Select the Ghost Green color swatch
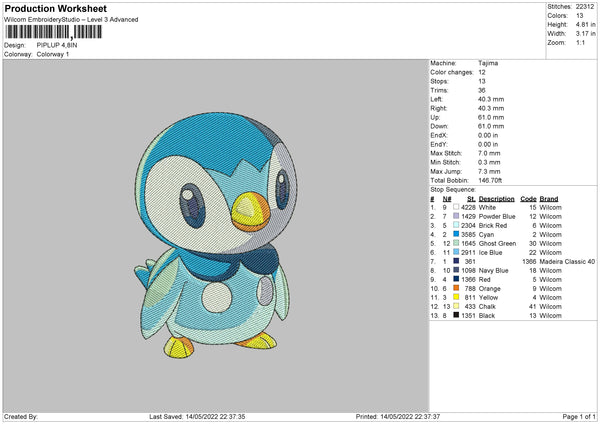Screen dimensions: 600x424 (456, 243)
